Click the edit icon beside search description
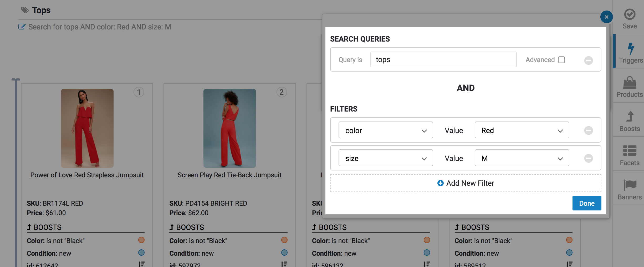 point(22,27)
